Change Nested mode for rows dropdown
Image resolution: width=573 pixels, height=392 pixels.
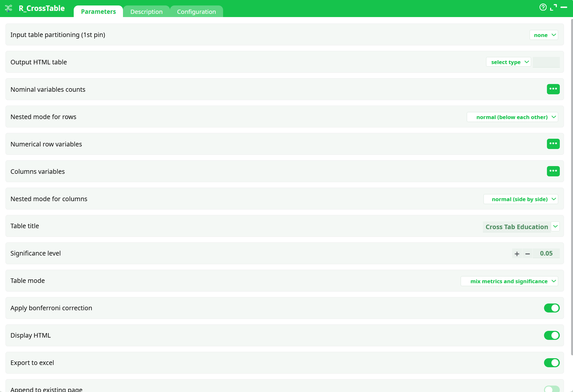click(x=512, y=117)
